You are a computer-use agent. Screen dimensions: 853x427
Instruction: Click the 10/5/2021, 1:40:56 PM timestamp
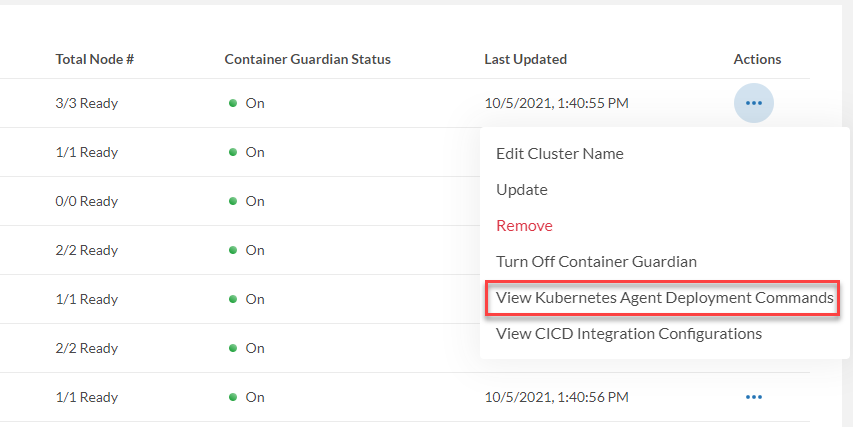point(556,397)
